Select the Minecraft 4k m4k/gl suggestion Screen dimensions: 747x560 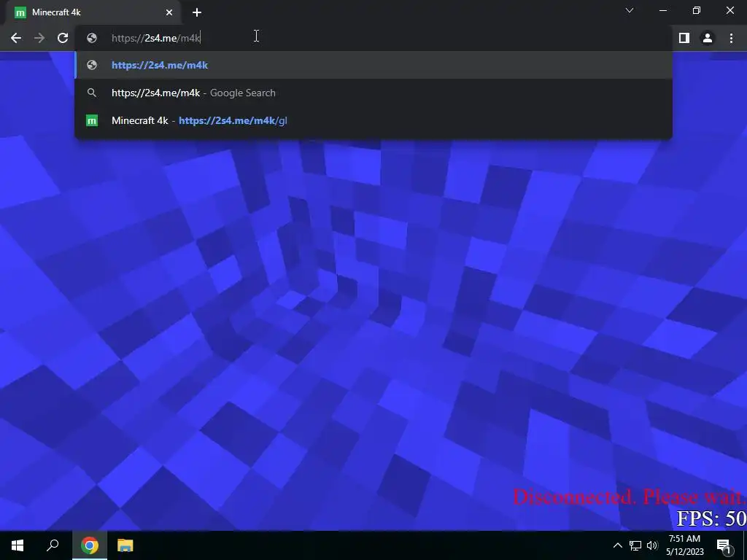pos(373,120)
